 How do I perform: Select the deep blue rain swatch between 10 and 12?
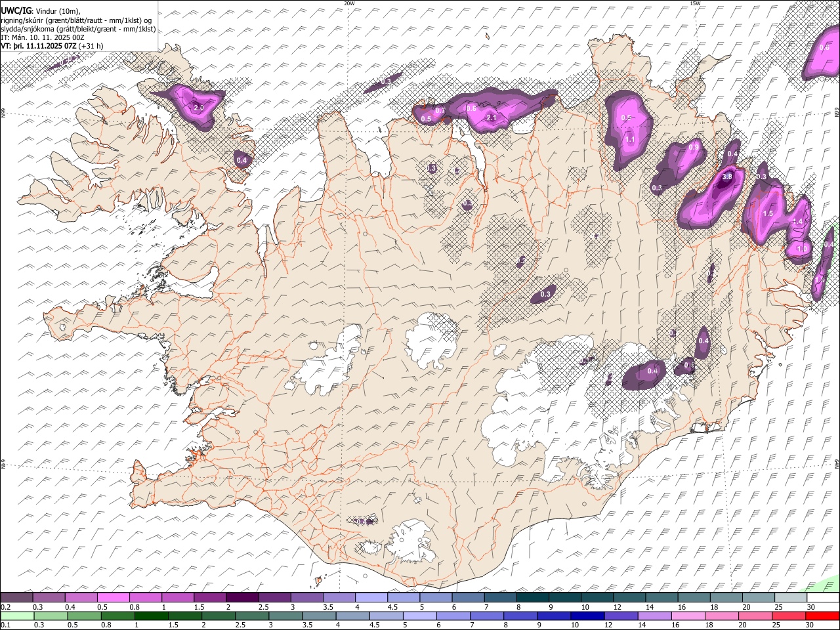(x=587, y=616)
